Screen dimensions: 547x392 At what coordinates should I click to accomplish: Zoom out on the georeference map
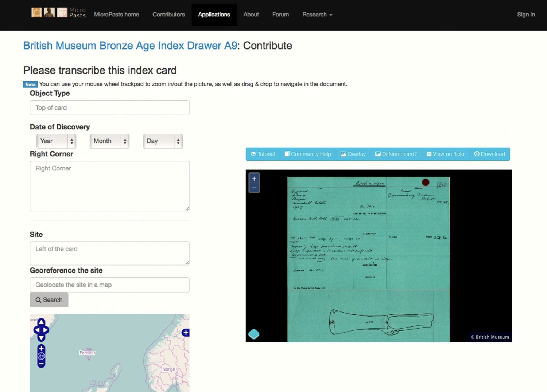pos(41,364)
